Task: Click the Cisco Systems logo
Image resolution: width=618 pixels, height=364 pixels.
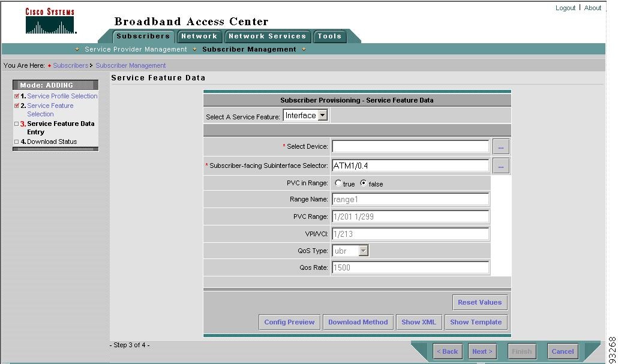Action: point(50,21)
